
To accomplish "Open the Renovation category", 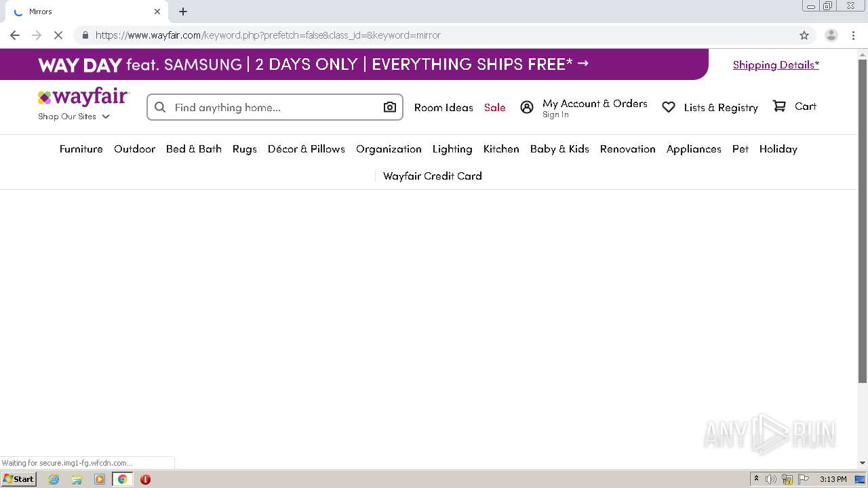I will pos(628,149).
